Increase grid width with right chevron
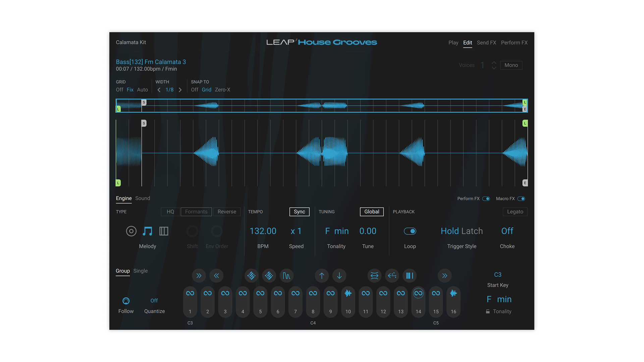 (x=180, y=90)
